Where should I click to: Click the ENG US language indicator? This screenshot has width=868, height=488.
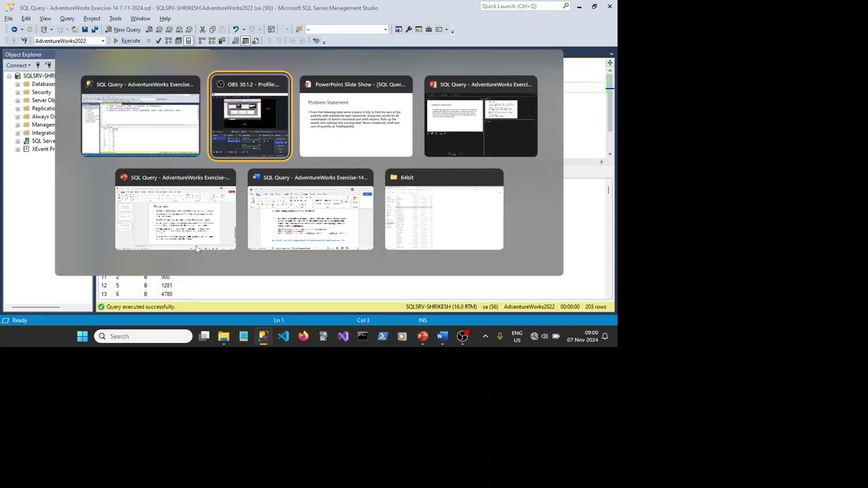tap(517, 336)
